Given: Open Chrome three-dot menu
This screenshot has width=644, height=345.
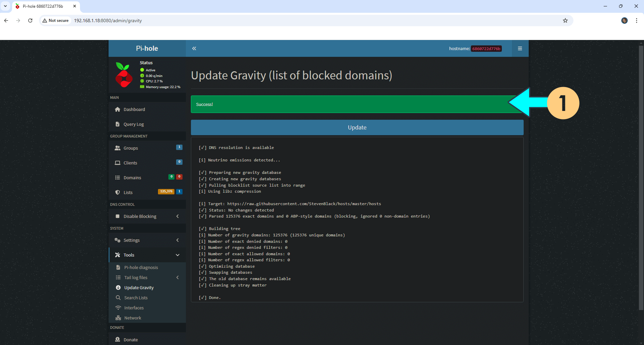Looking at the screenshot, I should [x=637, y=21].
